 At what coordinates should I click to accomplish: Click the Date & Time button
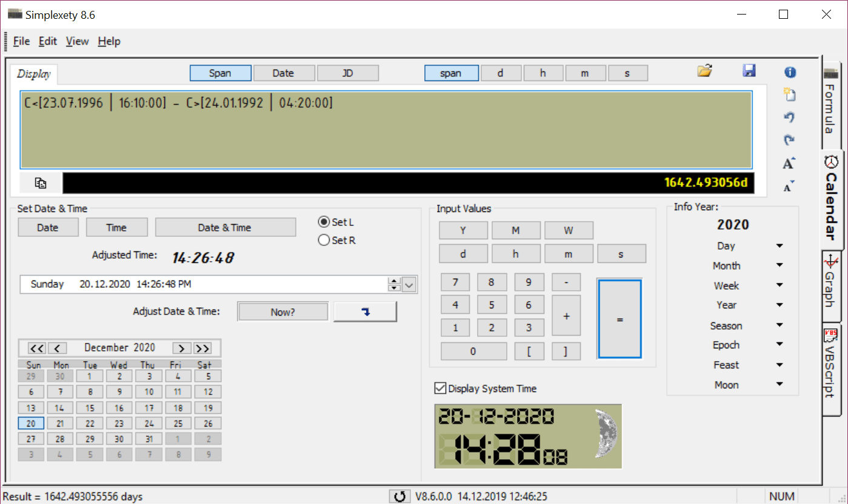tap(225, 228)
